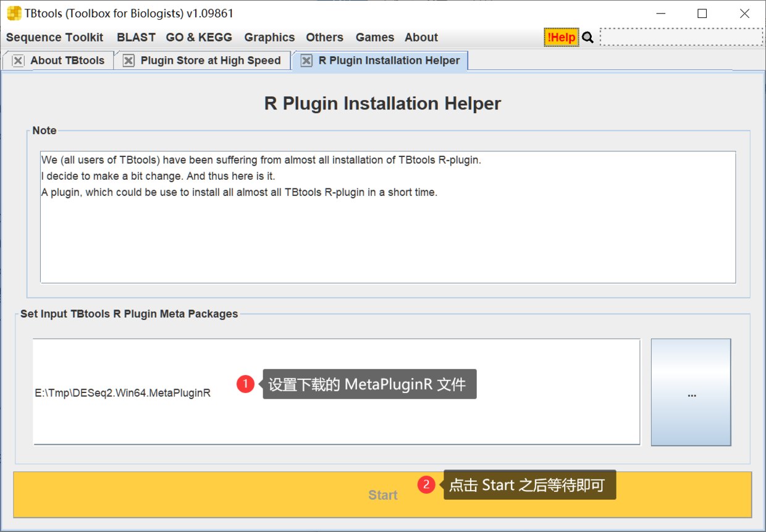This screenshot has height=532, width=766.
Task: Click the browse "..." file button
Action: [691, 392]
